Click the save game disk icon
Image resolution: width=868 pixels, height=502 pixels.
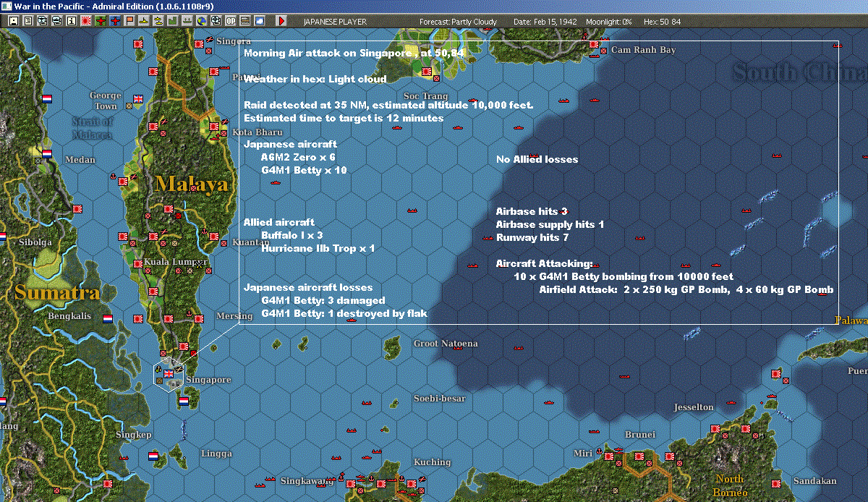coord(14,21)
